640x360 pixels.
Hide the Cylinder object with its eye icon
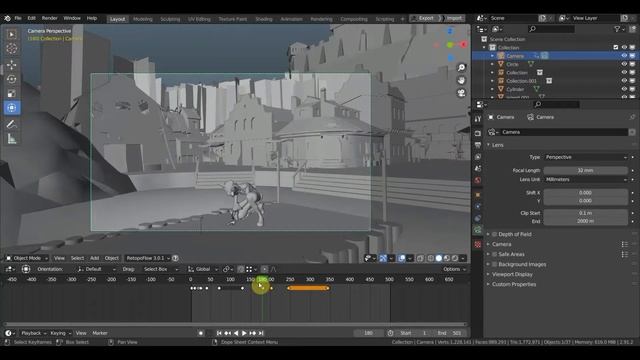click(624, 89)
